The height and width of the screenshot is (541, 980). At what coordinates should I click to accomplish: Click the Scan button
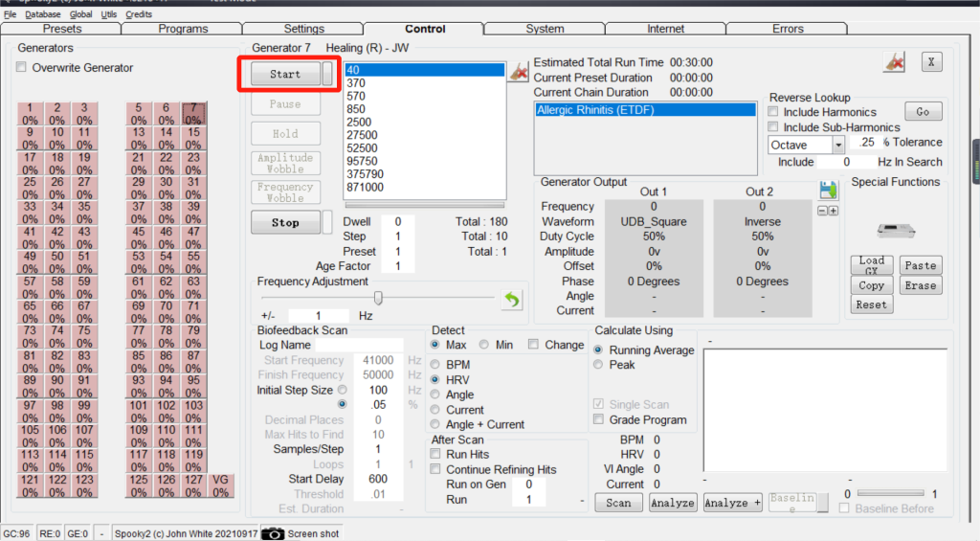(618, 503)
